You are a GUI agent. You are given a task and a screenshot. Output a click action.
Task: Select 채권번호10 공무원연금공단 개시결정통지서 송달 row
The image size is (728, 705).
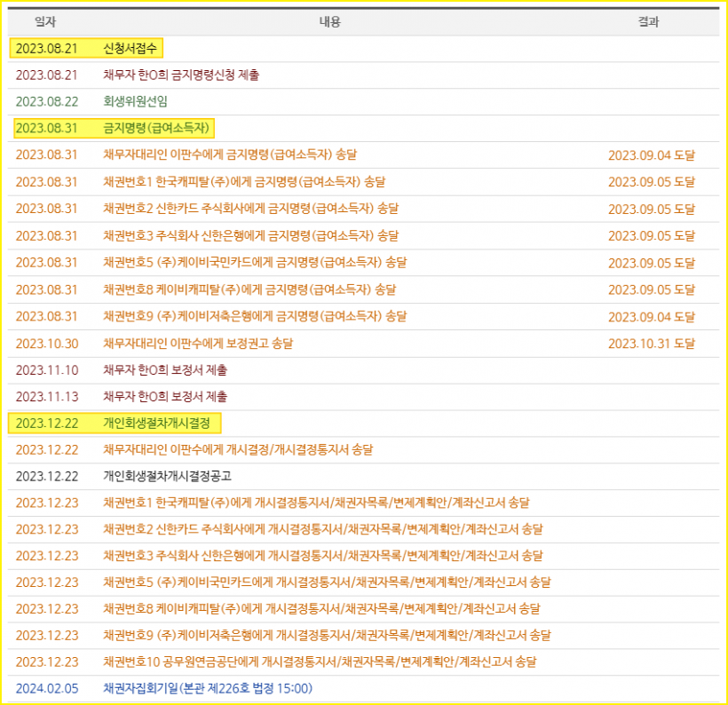coord(363,661)
